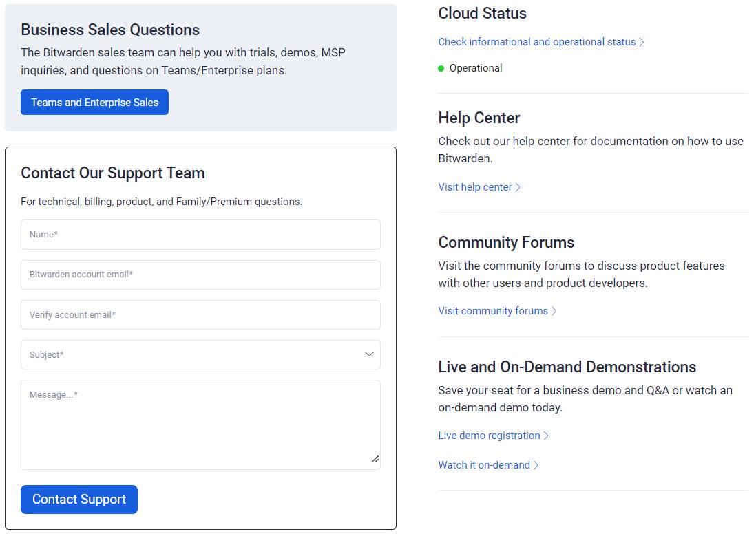
Task: Submit form with Contact Support button
Action: point(79,500)
